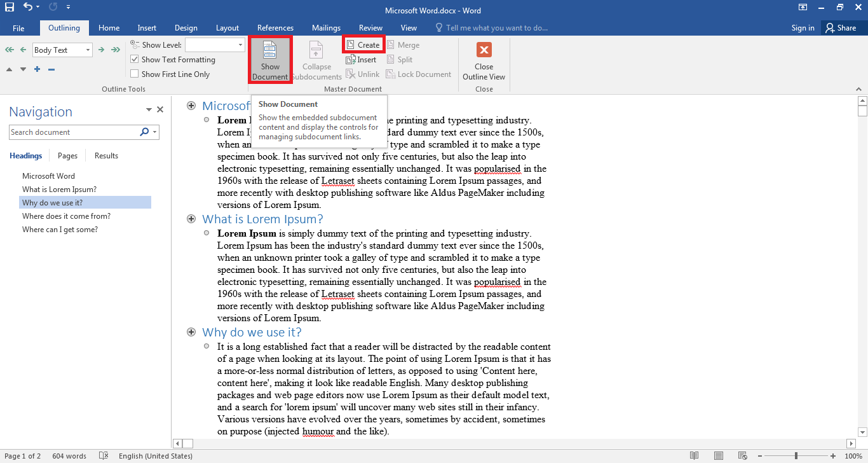Click the Lock Document icon

pos(419,74)
